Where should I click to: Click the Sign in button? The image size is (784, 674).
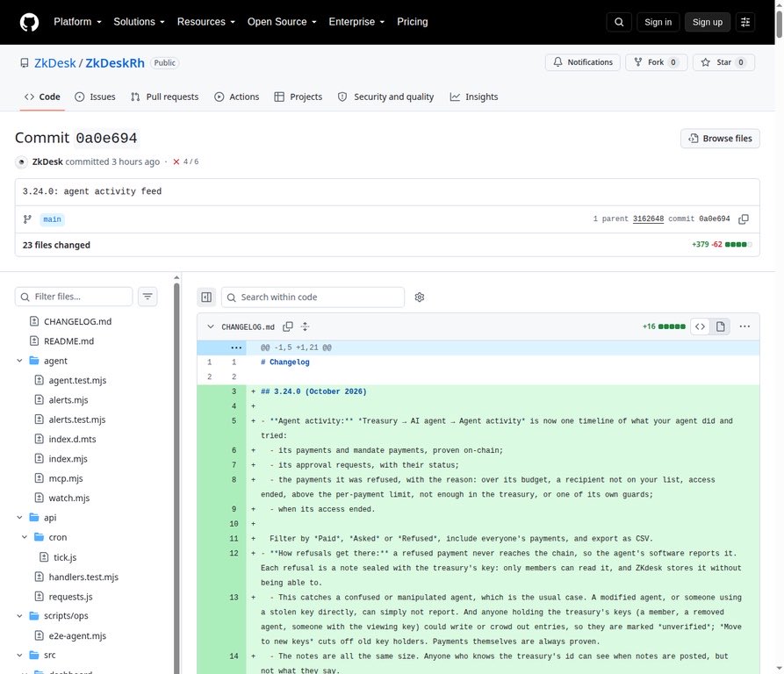point(658,22)
